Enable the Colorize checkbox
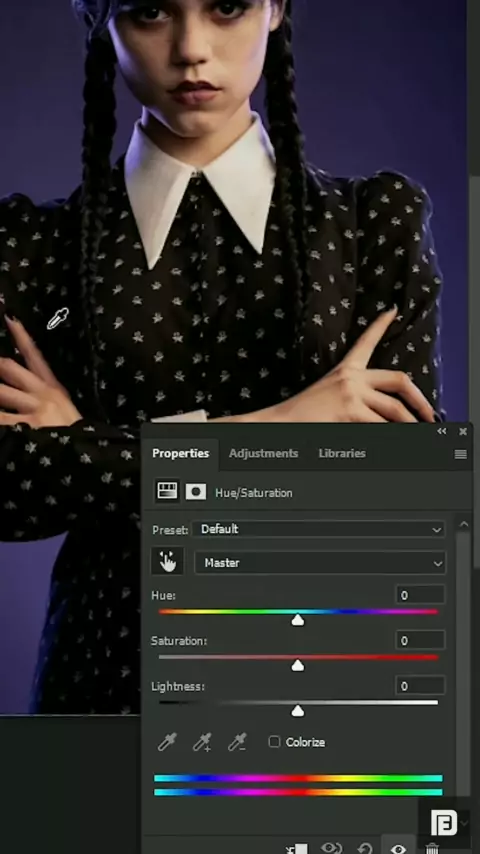The width and height of the screenshot is (480, 854). click(274, 742)
